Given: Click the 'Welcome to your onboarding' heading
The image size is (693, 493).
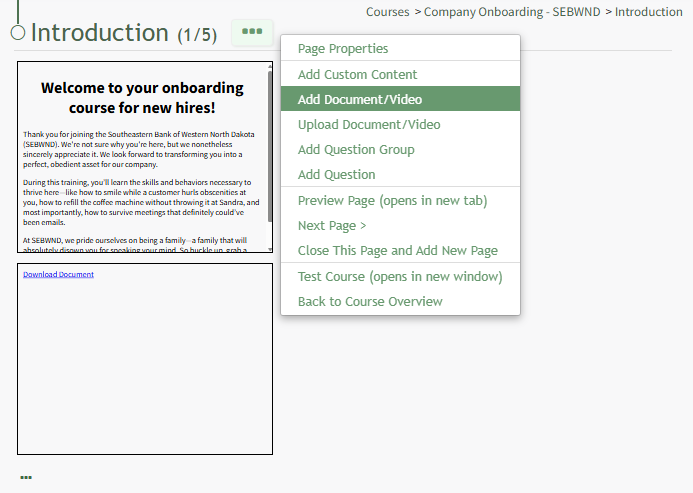Looking at the screenshot, I should (142, 98).
